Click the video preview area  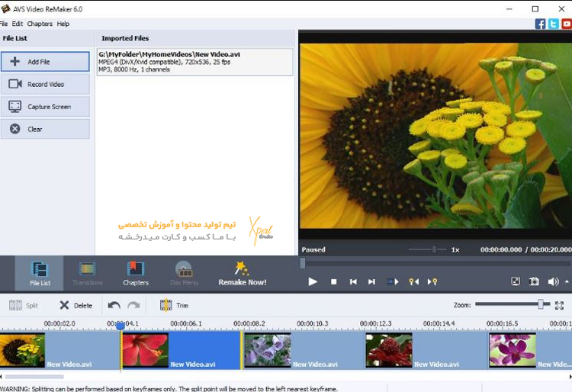pos(435,136)
